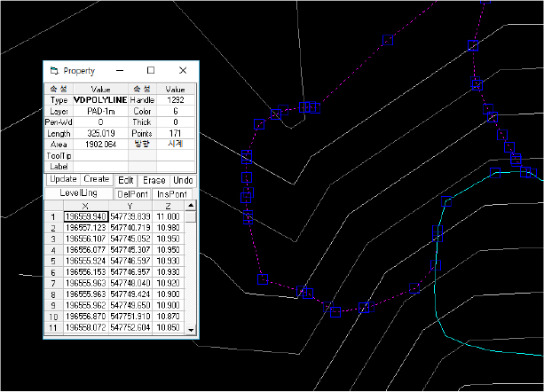Select the Points value 171 cell
This screenshot has height=392, width=544.
(175, 133)
